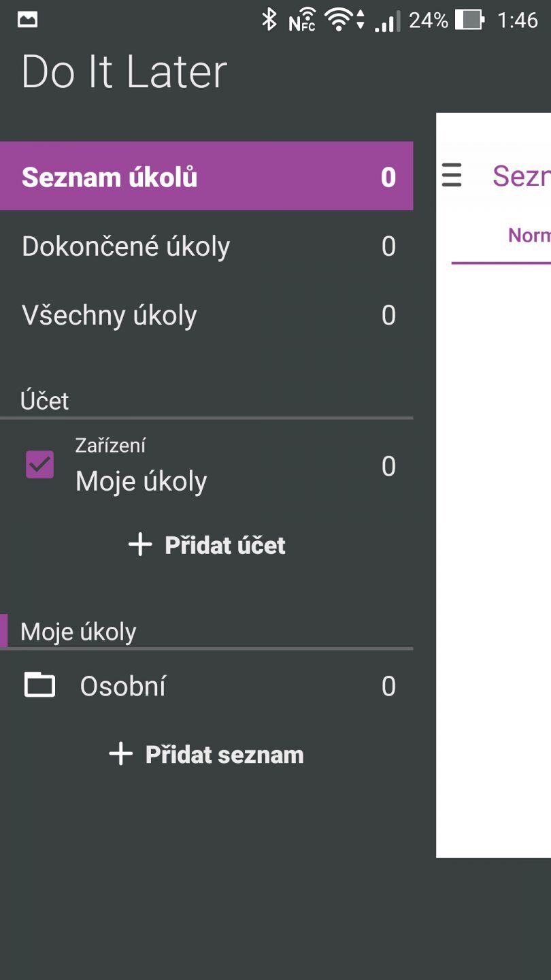
Task: Tap the Wi-Fi status icon
Action: 339,20
